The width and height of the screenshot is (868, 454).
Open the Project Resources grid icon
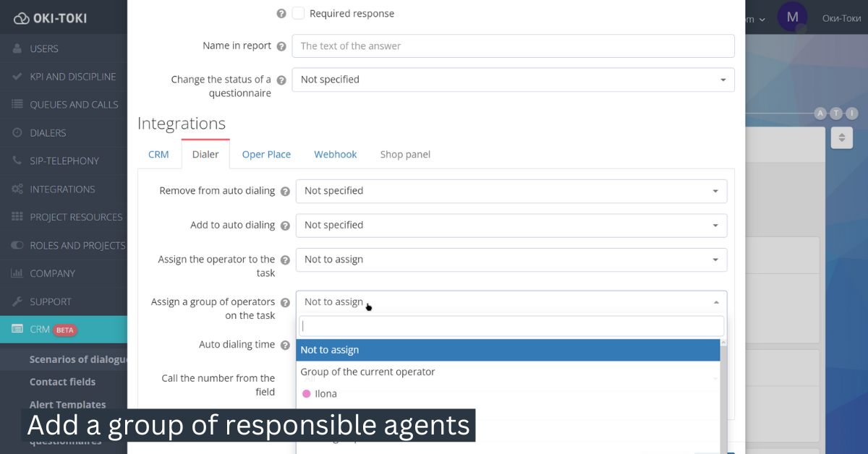click(x=17, y=217)
